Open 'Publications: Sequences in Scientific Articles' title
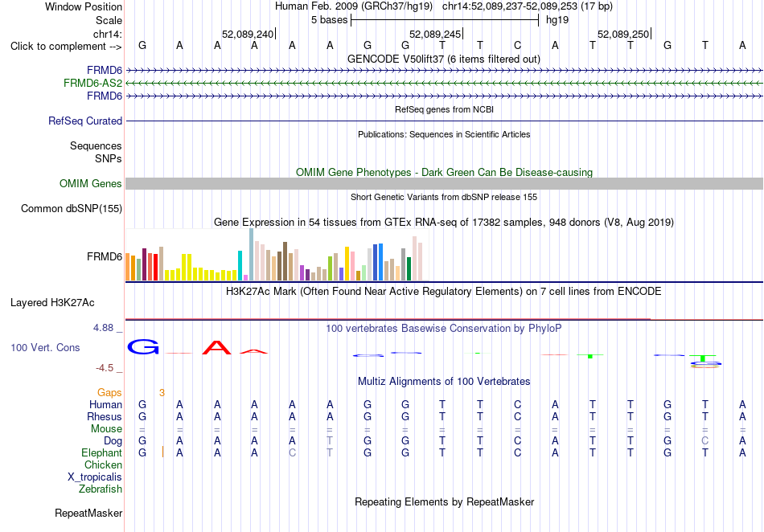764x532 pixels. point(444,134)
